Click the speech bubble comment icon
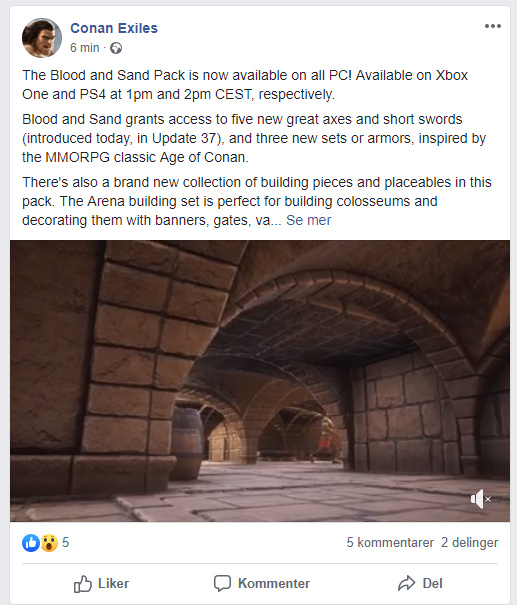Image resolution: width=517 pixels, height=605 pixels. click(222, 583)
